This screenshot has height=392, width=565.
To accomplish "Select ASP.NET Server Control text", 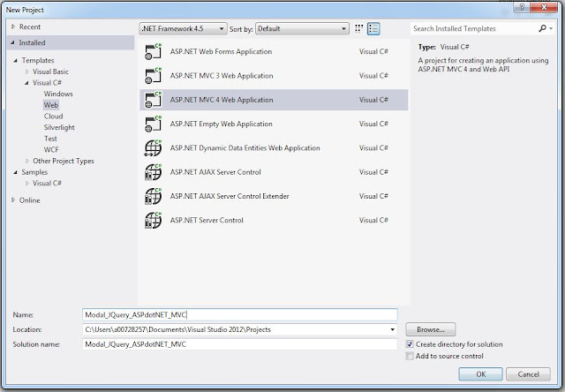I will click(x=207, y=220).
